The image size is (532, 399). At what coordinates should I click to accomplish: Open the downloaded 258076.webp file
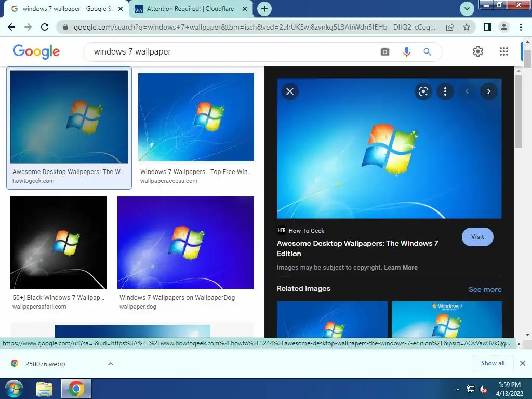(x=45, y=364)
